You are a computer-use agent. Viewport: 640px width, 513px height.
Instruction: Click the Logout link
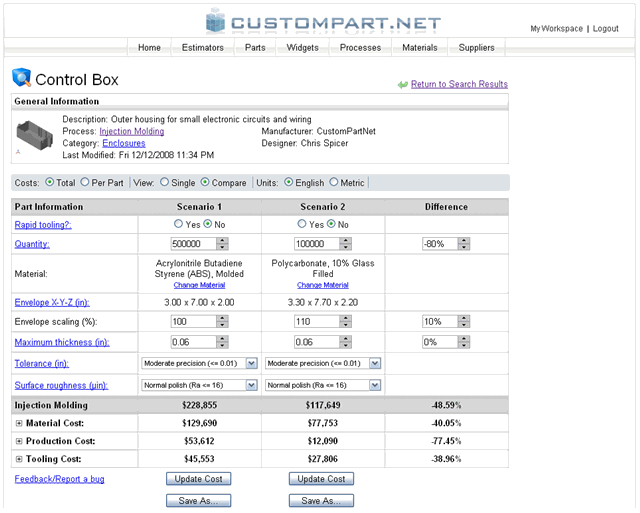[x=605, y=29]
